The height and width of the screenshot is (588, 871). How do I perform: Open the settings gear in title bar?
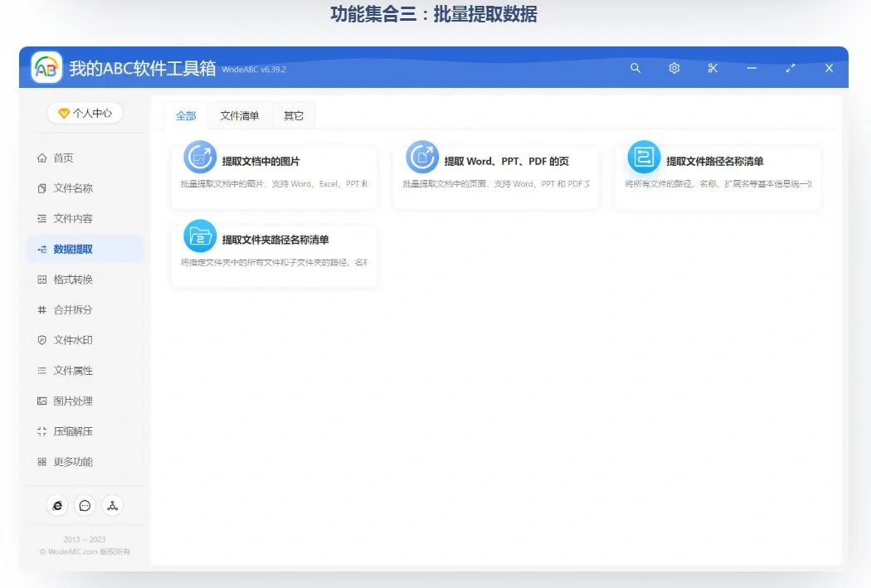pyautogui.click(x=674, y=69)
